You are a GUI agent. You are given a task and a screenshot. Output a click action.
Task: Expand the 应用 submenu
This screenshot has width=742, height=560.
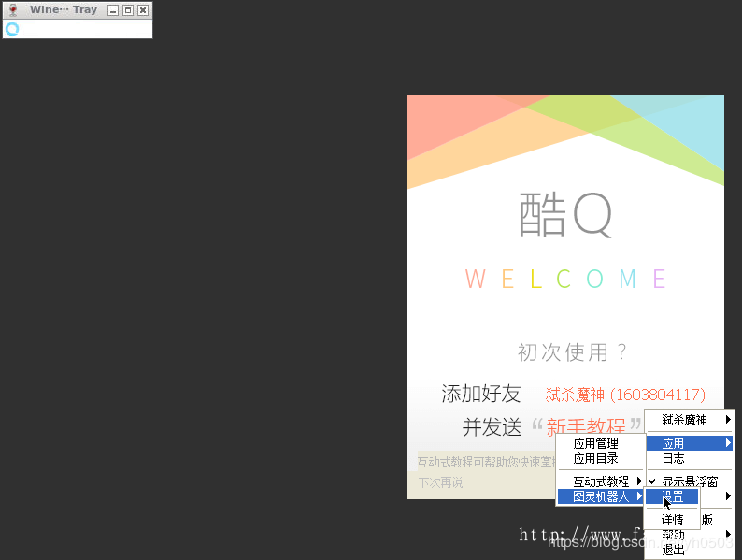click(x=689, y=443)
